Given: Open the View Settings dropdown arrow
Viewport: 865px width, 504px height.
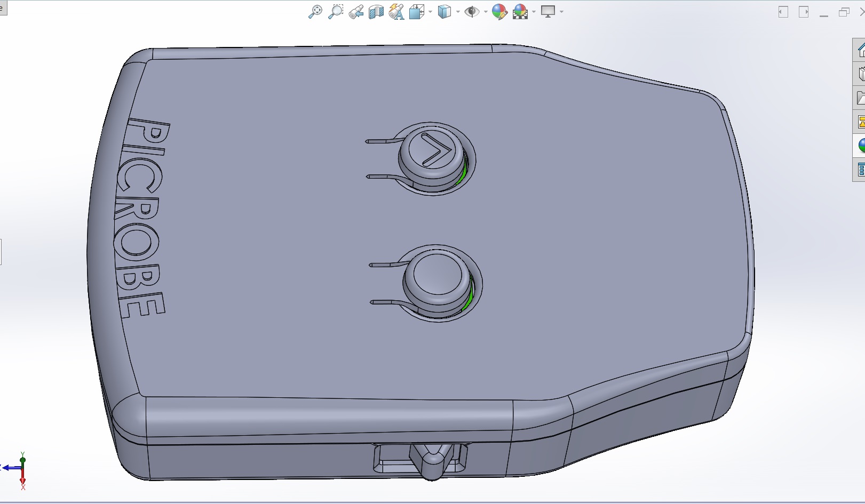Looking at the screenshot, I should coord(561,12).
